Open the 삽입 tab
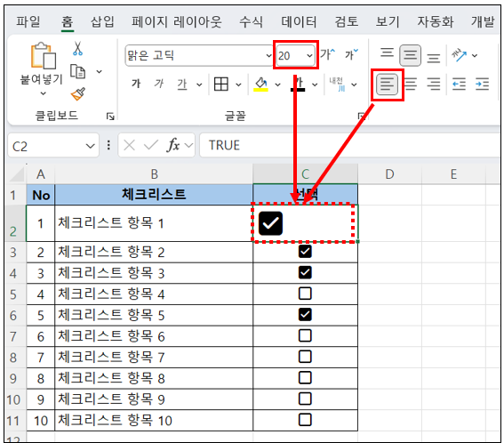The image size is (504, 443). (x=102, y=22)
